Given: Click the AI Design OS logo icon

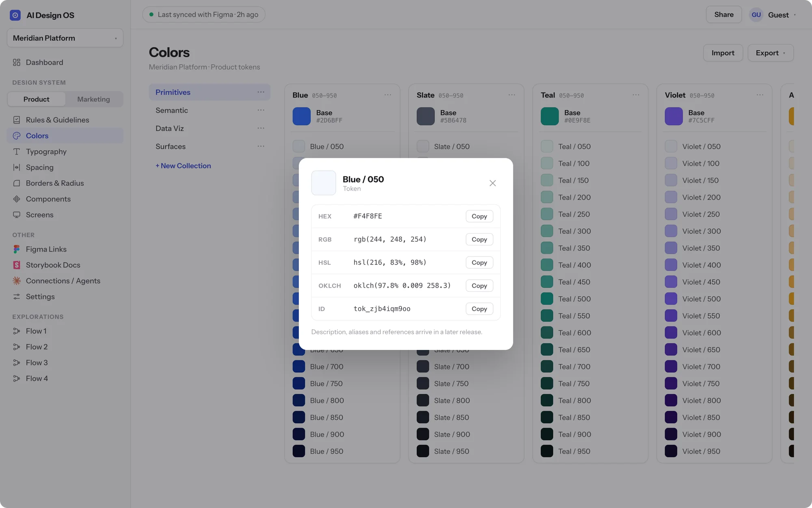Looking at the screenshot, I should (15, 15).
